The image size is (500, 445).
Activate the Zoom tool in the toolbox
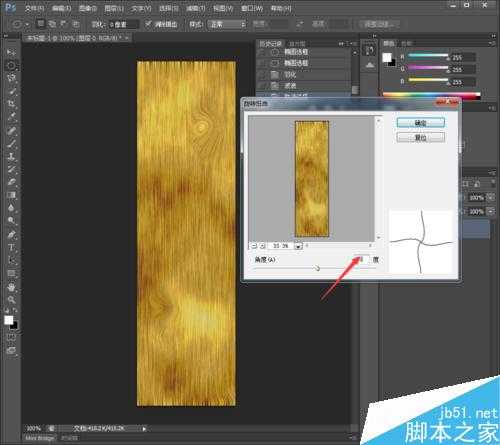(x=11, y=300)
